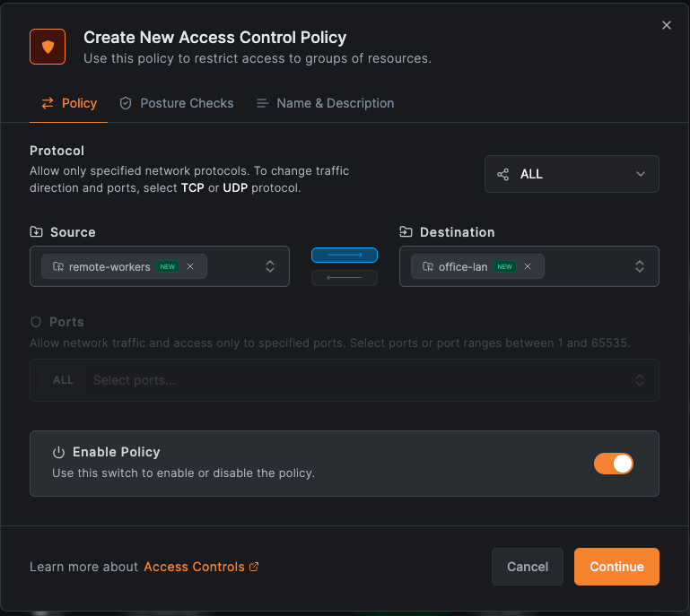The width and height of the screenshot is (690, 616).
Task: Expand the Destination groups selector
Action: (640, 266)
